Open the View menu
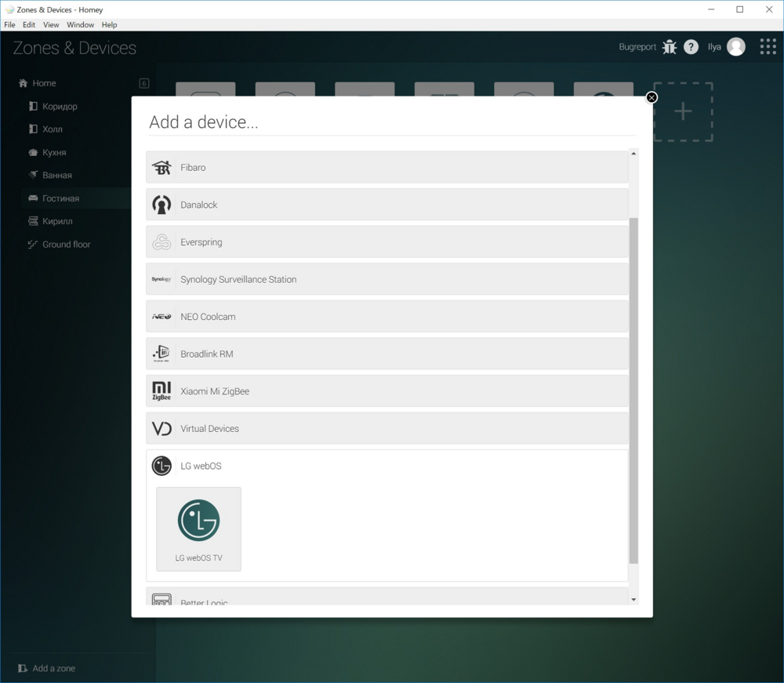784x683 pixels. click(x=51, y=24)
